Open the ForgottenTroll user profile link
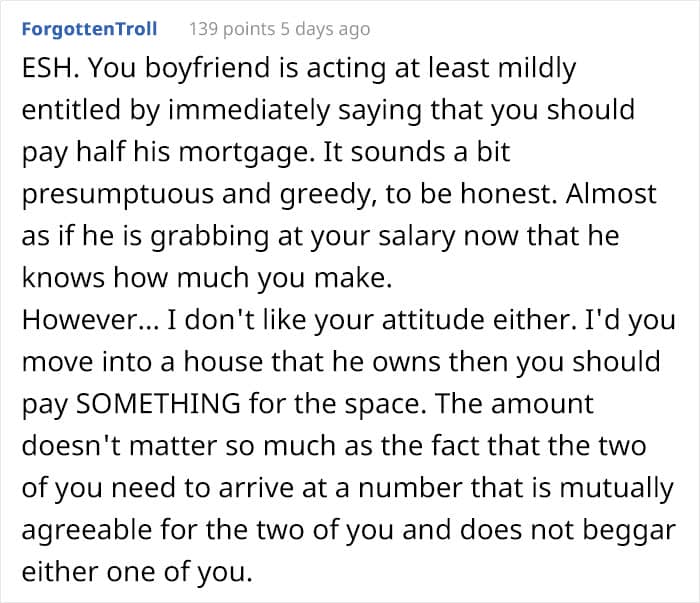700x603 pixels. 89,28
